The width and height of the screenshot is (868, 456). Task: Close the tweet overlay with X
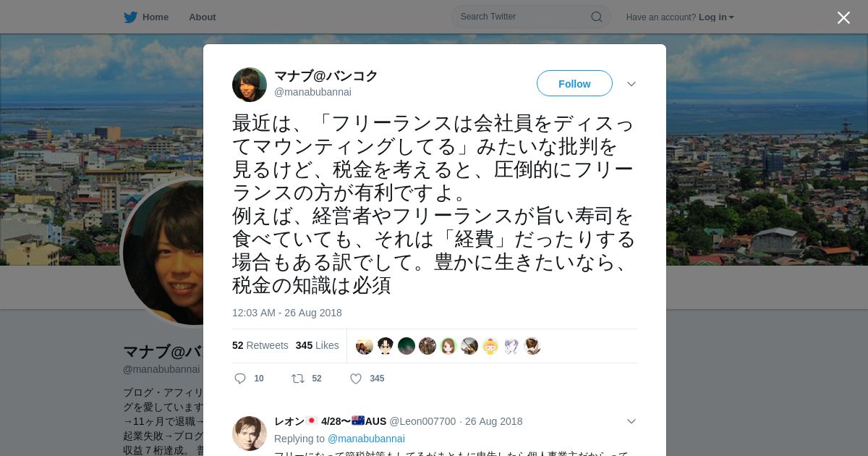click(x=843, y=17)
